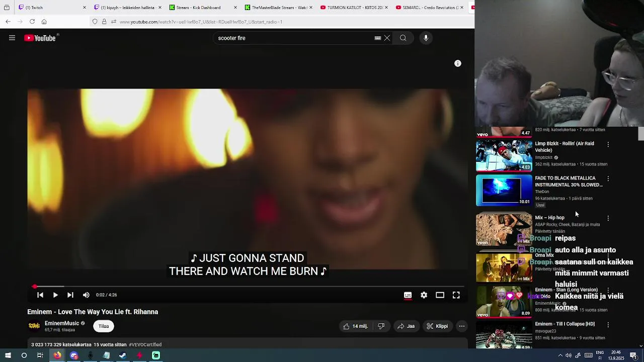Toggle subtitles on the player
The height and width of the screenshot is (362, 644).
pos(408,295)
